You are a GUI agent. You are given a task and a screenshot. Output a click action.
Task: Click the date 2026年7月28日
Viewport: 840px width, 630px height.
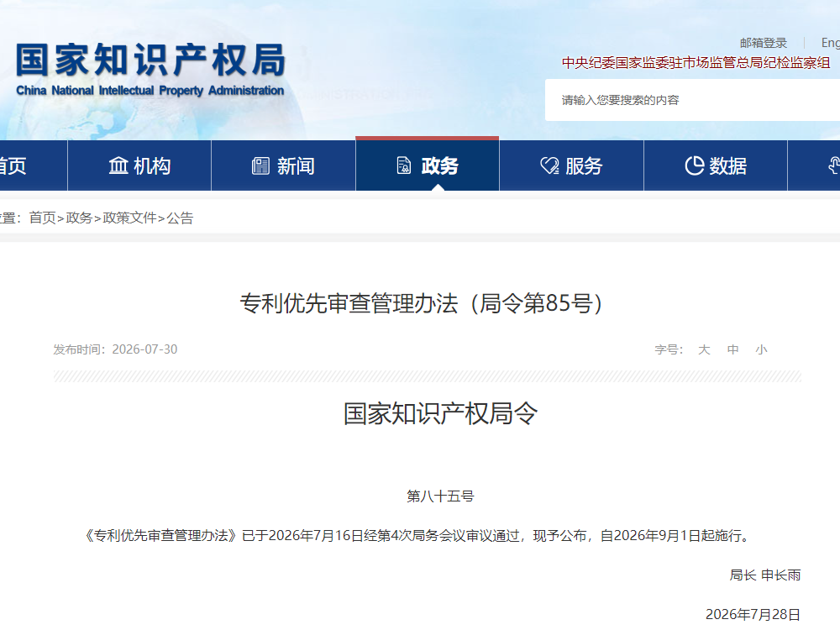pyautogui.click(x=753, y=614)
